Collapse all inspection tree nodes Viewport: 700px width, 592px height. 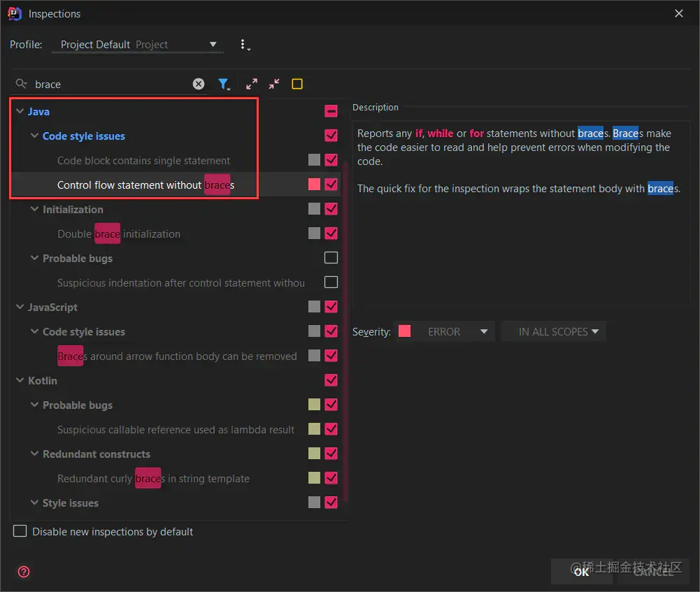274,84
